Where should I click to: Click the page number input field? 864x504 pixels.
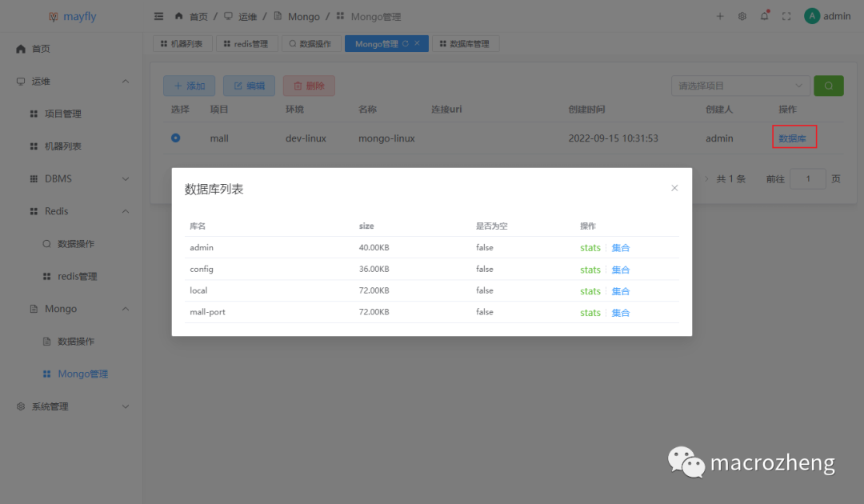[x=807, y=178]
